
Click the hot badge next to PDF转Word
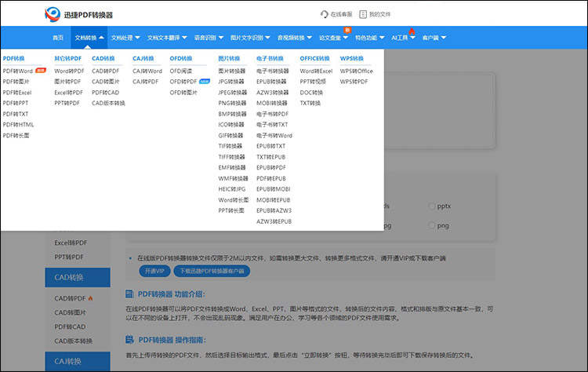click(x=41, y=70)
